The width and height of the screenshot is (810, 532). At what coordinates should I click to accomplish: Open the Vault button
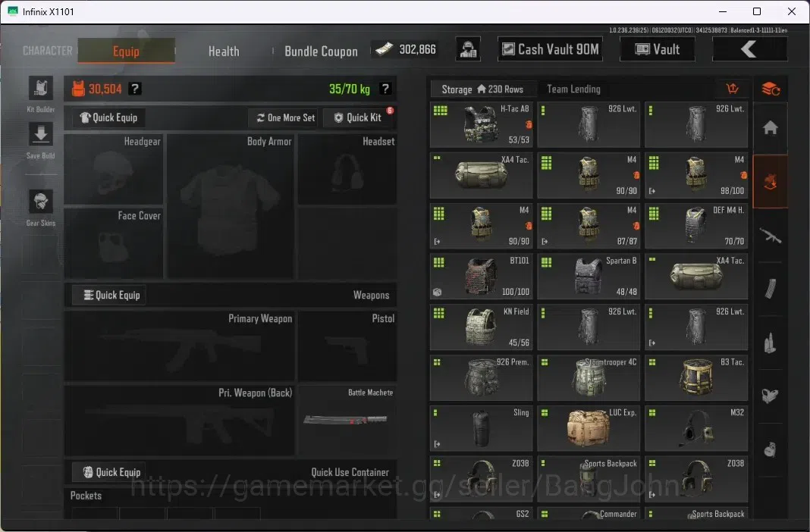[657, 49]
